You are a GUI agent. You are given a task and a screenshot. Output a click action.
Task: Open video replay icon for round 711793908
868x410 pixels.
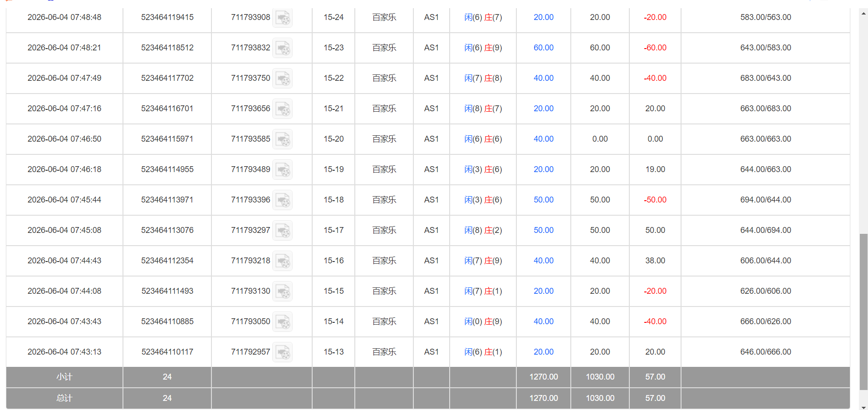click(x=282, y=18)
